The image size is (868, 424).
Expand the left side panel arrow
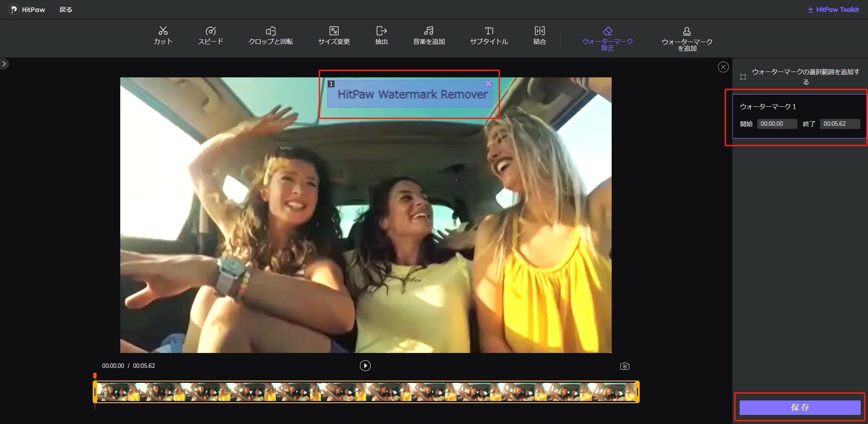coord(4,64)
